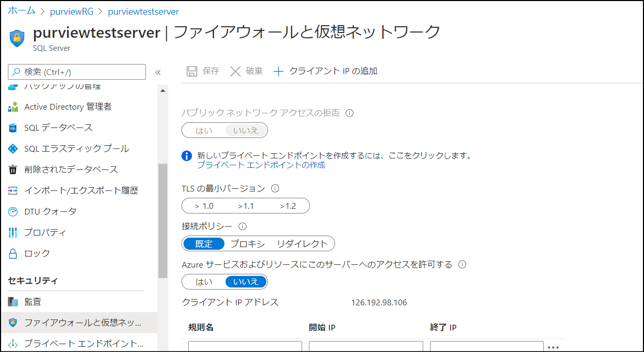Screen dimensions: 644x352
Task: Click the Auditing icon in Security section
Action: 13,302
